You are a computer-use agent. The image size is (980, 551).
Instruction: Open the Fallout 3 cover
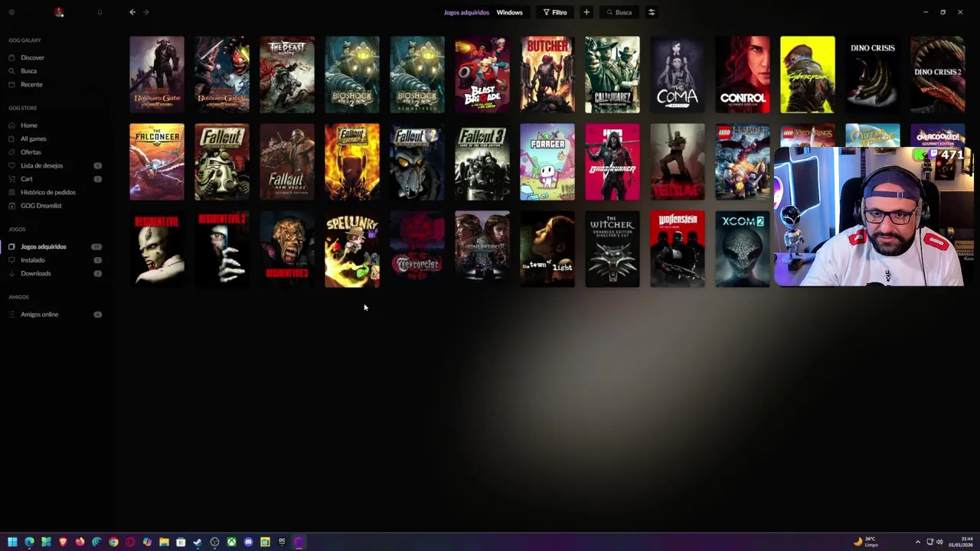482,161
